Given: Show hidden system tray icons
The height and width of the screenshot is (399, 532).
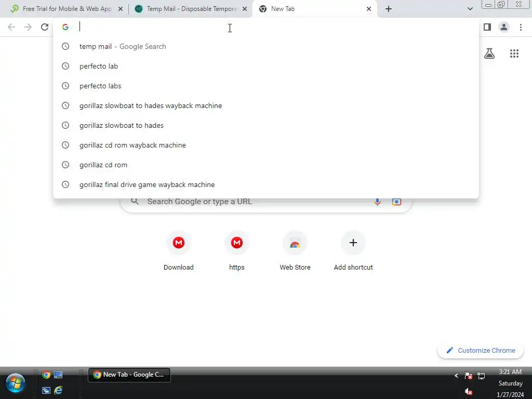Looking at the screenshot, I should click(456, 376).
